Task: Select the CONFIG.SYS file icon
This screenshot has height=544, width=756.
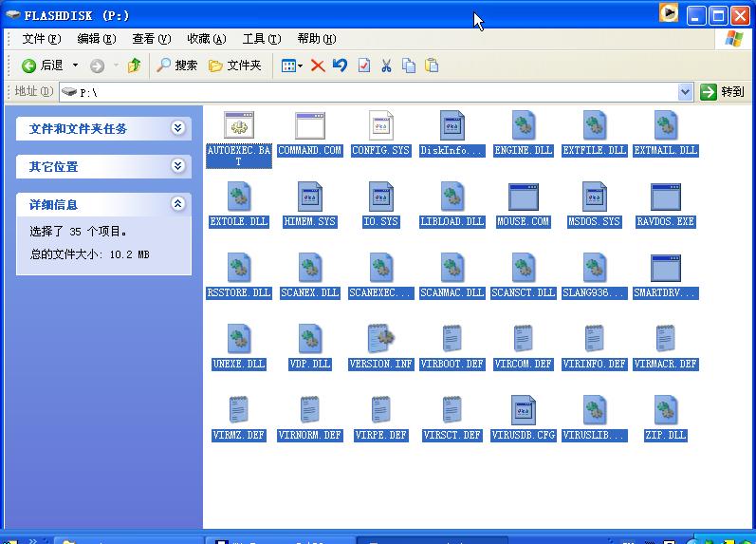Action: tap(381, 125)
